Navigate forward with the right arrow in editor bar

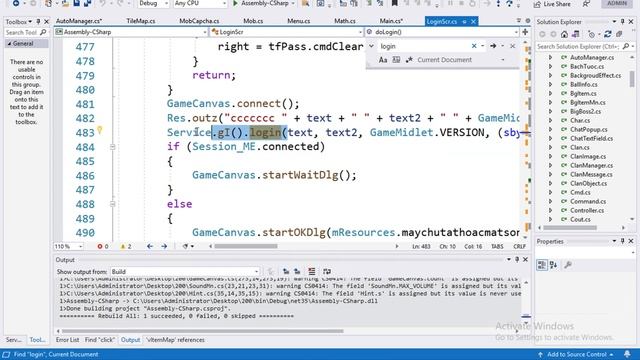pos(164,247)
